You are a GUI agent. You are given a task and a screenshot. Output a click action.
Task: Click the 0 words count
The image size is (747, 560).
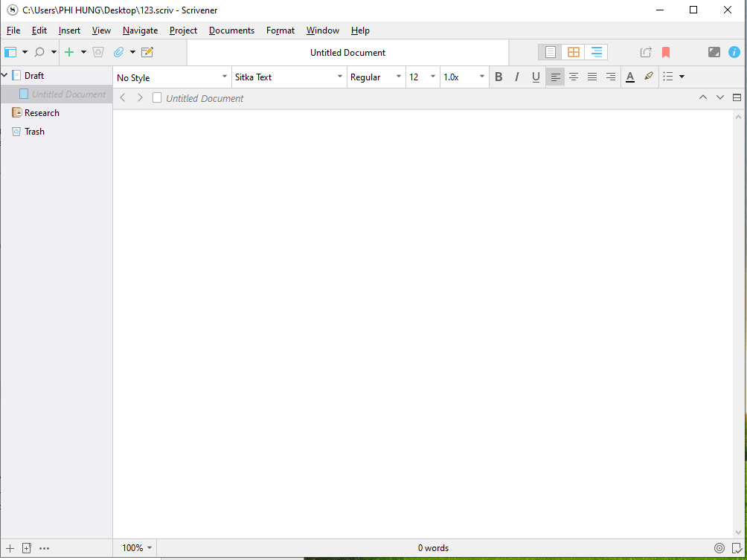(433, 548)
